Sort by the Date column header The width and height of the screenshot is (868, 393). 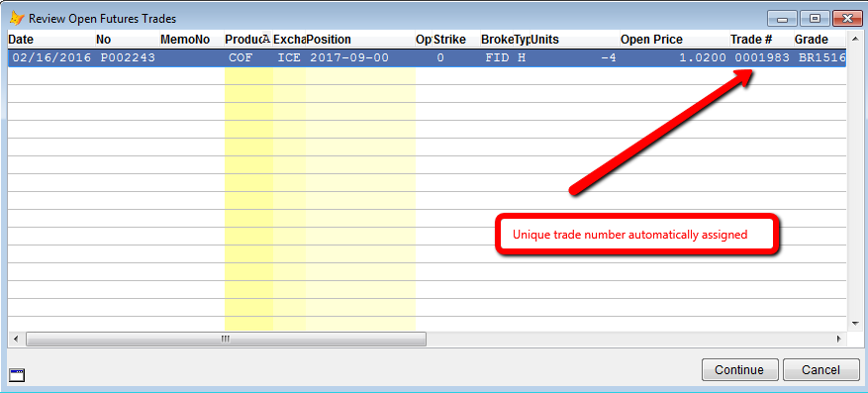point(50,40)
